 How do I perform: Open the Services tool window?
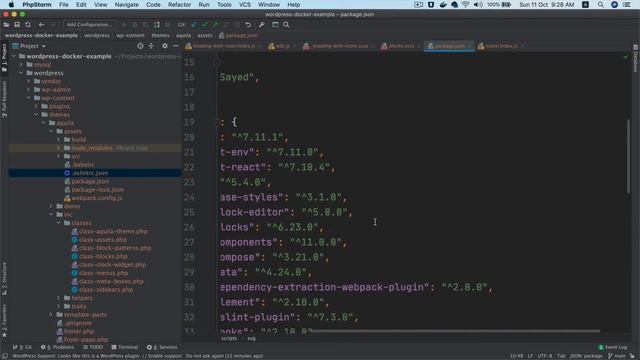click(x=162, y=347)
